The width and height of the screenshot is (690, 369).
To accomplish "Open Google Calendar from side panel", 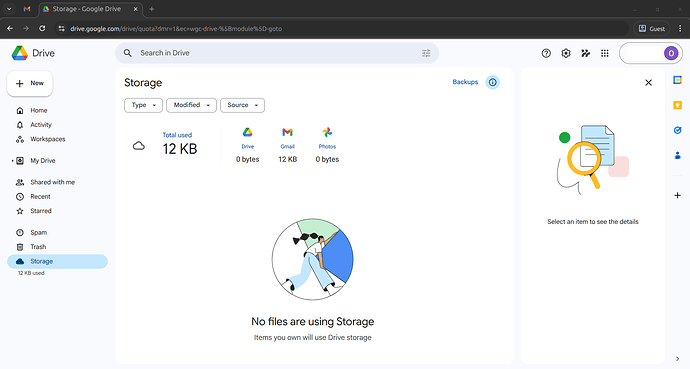I will (x=678, y=80).
